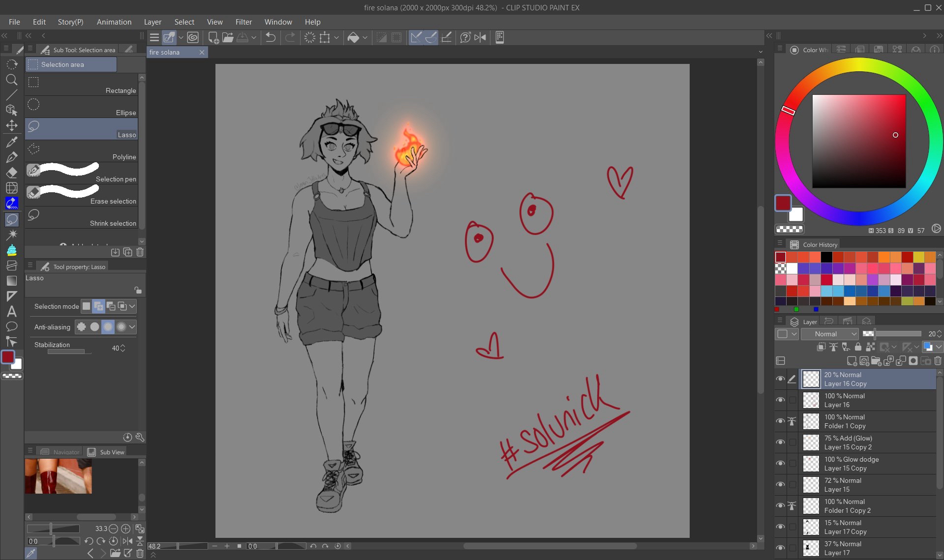Expand the Selection mode options dropdown

[x=132, y=306]
